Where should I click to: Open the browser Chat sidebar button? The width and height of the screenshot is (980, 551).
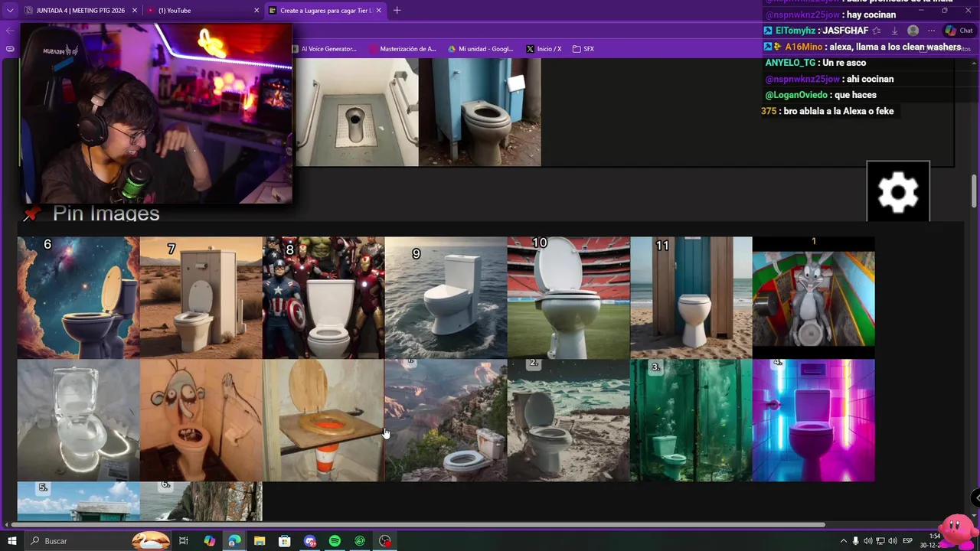point(959,31)
